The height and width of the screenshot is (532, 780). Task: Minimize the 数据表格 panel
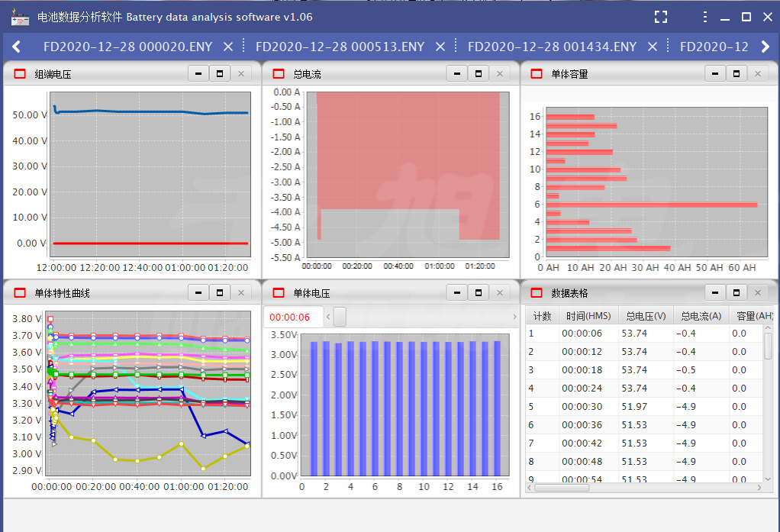(x=715, y=292)
